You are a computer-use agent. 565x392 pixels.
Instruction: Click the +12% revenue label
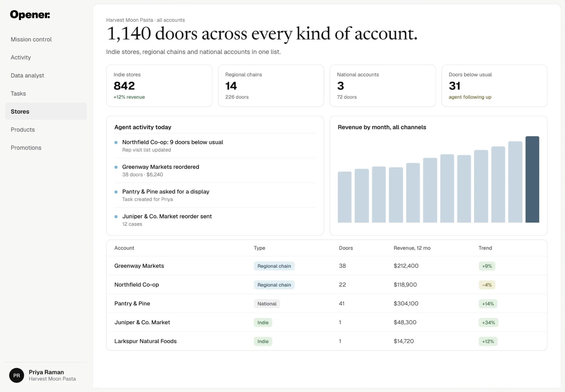[x=129, y=97]
